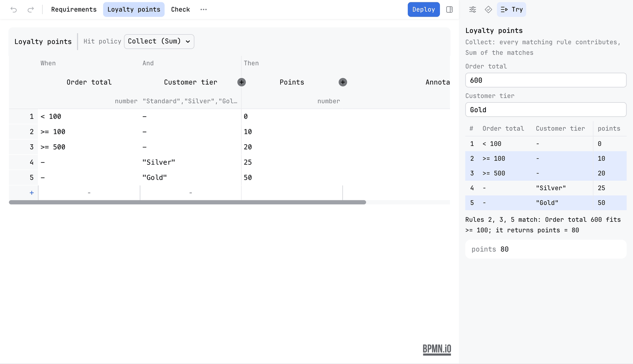Click the Order total column header

coord(89,82)
